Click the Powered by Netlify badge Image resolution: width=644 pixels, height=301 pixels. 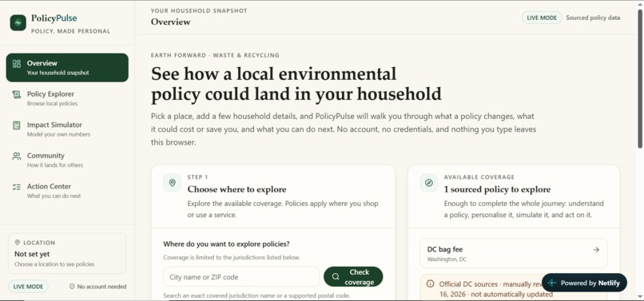[x=584, y=283]
